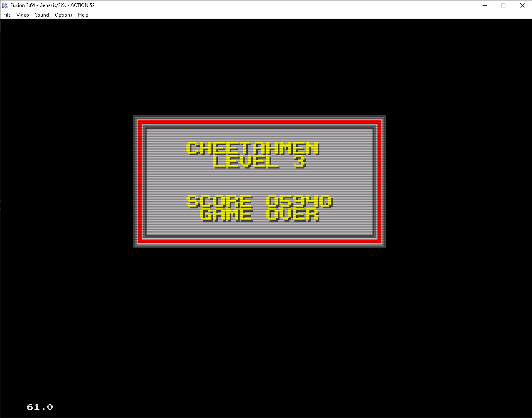The width and height of the screenshot is (532, 418).
Task: Click the word SCORE in the panel
Action: tap(220, 201)
